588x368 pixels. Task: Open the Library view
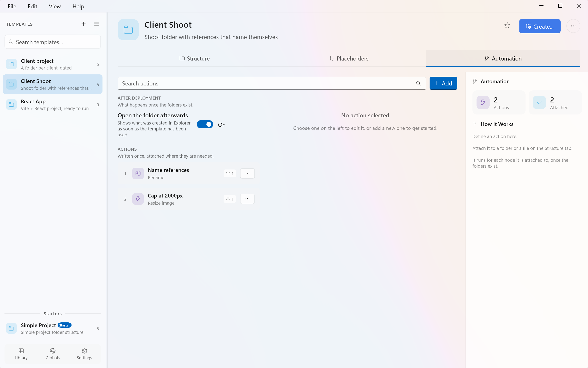(x=21, y=354)
